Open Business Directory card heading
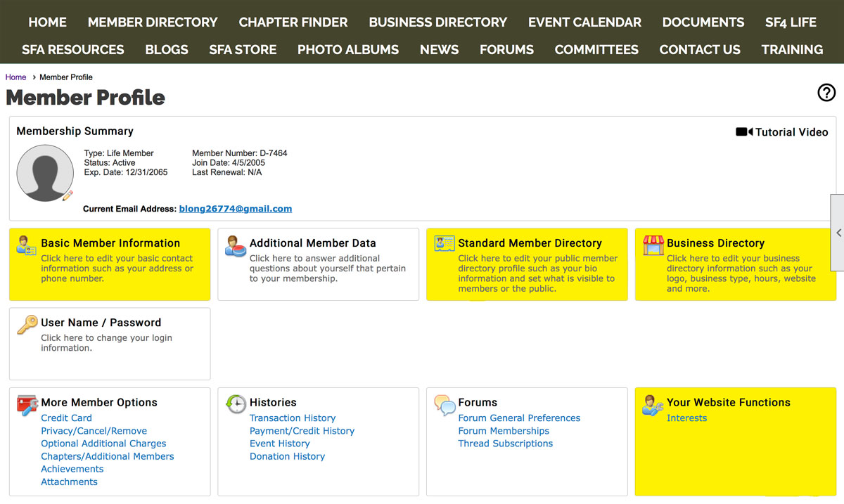Image resolution: width=844 pixels, height=504 pixels. point(716,243)
